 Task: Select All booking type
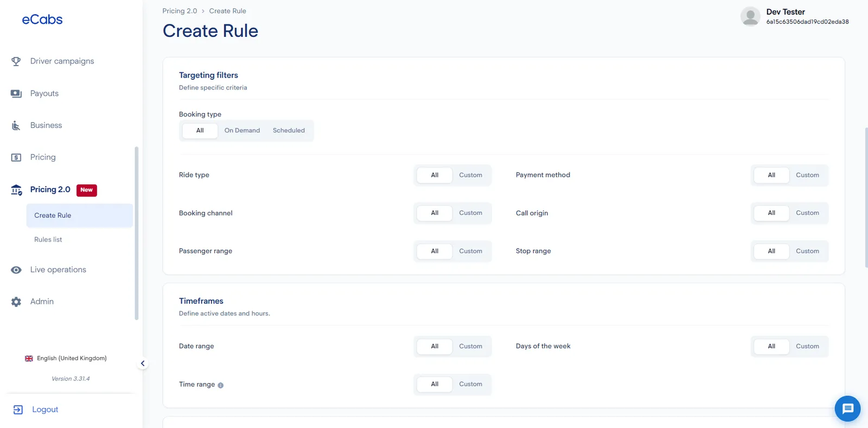coord(200,130)
